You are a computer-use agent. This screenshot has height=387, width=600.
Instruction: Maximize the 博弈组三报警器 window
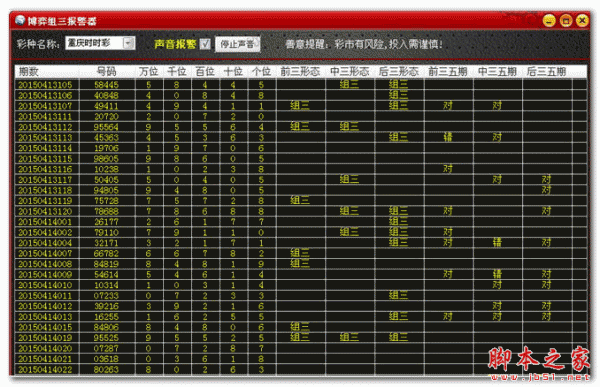(x=566, y=20)
